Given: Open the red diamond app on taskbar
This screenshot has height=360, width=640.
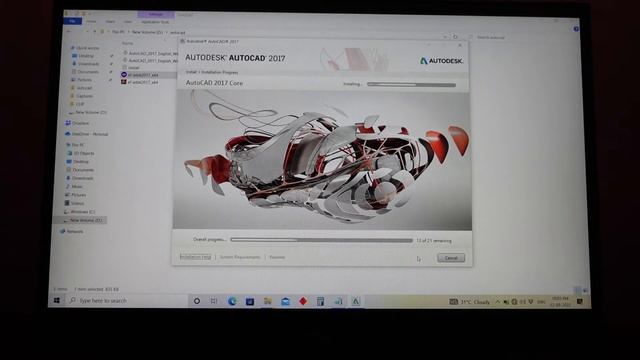Looking at the screenshot, I should pos(303,301).
